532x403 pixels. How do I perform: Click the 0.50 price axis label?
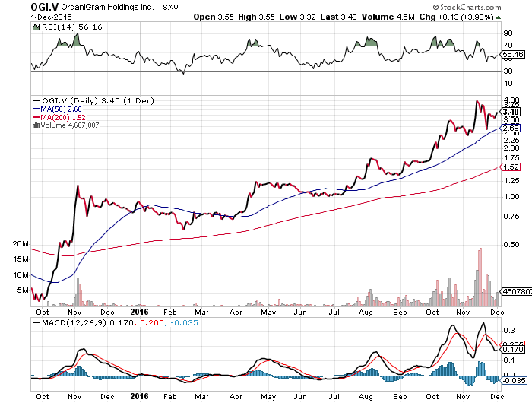pos(511,244)
